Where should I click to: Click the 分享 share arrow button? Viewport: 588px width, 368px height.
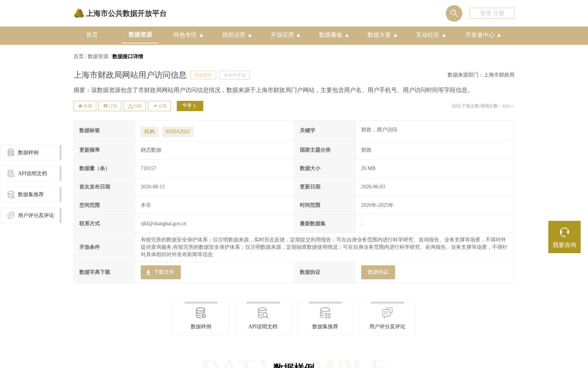159,106
